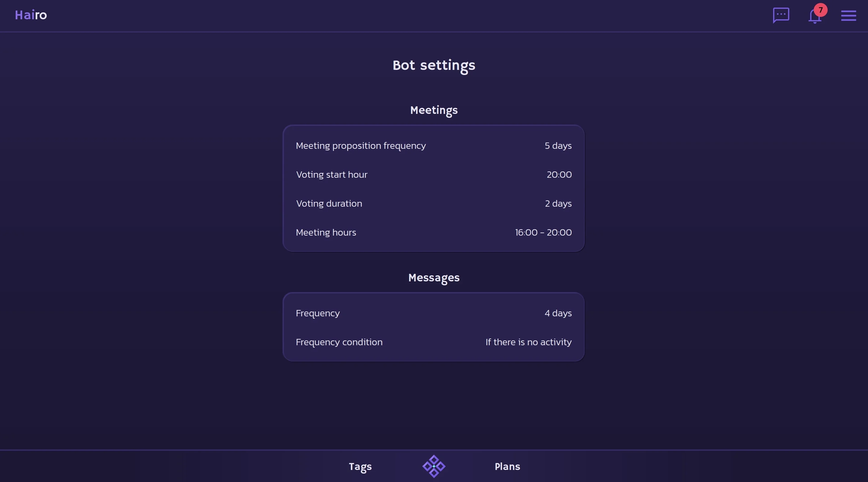
Task: Click the Meeting proposition frequency label
Action: (360, 146)
